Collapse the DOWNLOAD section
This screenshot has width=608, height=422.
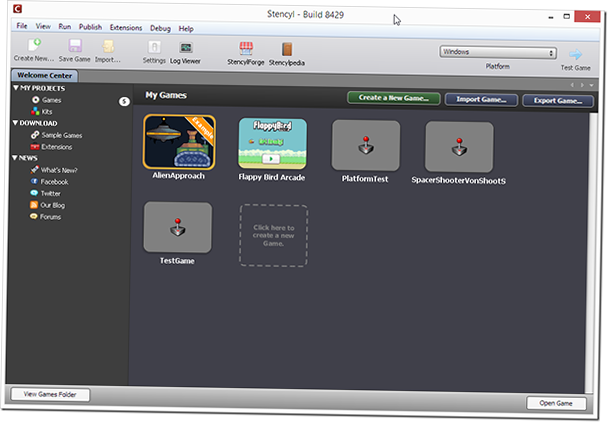16,123
